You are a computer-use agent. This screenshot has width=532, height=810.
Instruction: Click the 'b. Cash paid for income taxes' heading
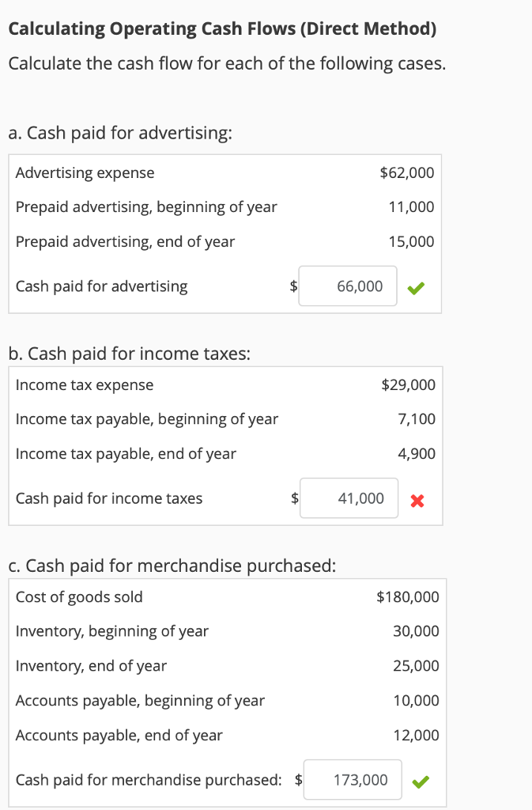[x=130, y=354]
